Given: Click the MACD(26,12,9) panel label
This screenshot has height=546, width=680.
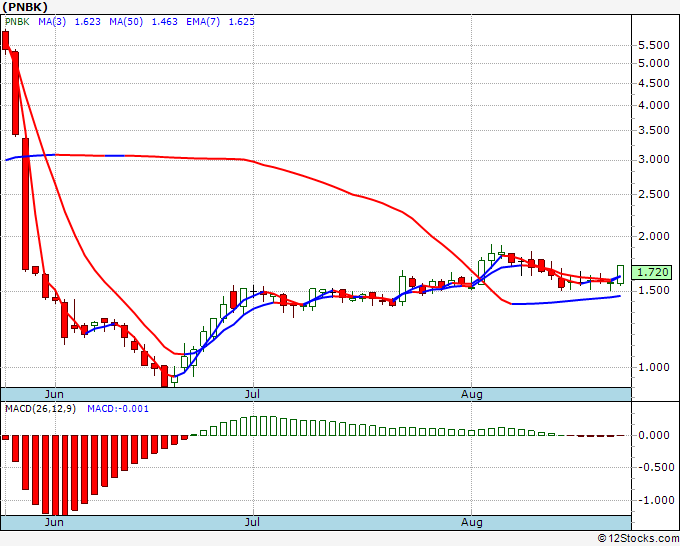Looking at the screenshot, I should (x=40, y=409).
